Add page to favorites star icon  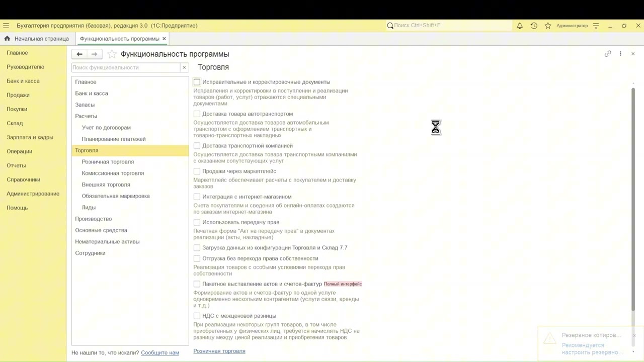click(112, 54)
